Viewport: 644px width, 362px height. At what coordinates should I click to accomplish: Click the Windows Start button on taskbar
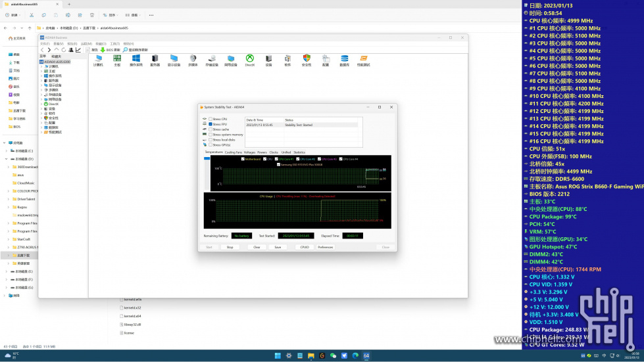(278, 355)
